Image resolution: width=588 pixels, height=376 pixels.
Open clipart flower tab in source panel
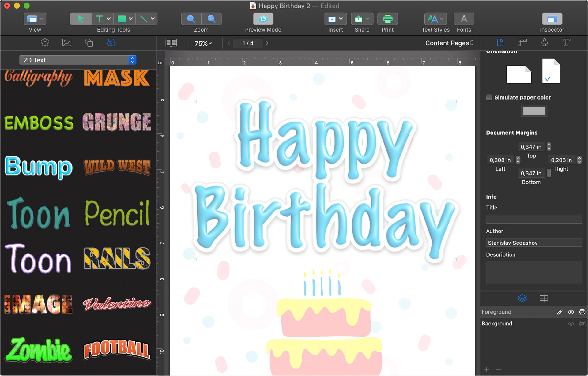point(45,43)
